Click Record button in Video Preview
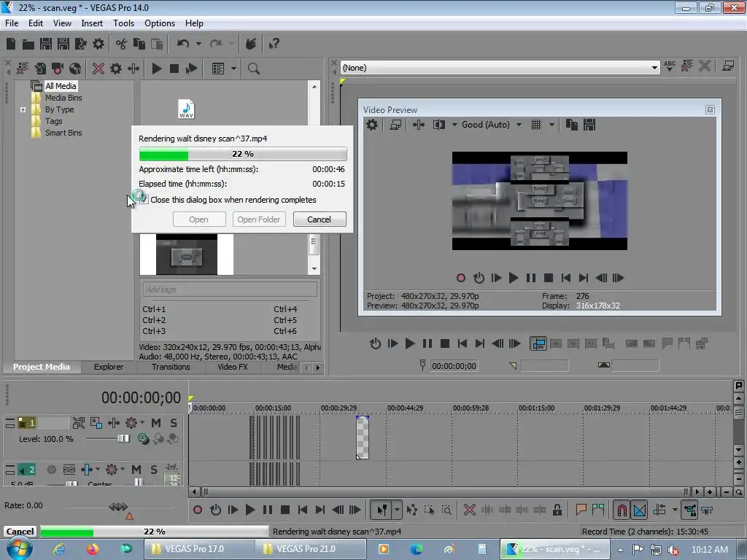Screen dimensions: 747x560 [x=461, y=278]
